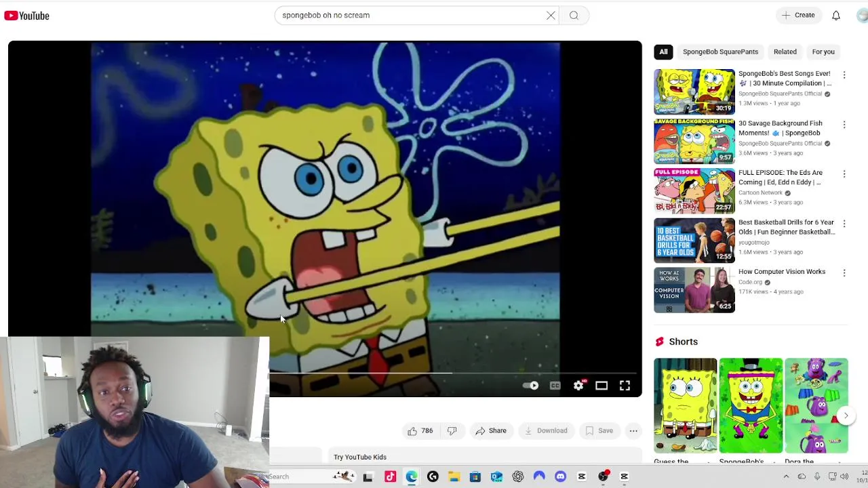Save the video to a playlist
The width and height of the screenshot is (868, 488).
click(x=599, y=431)
